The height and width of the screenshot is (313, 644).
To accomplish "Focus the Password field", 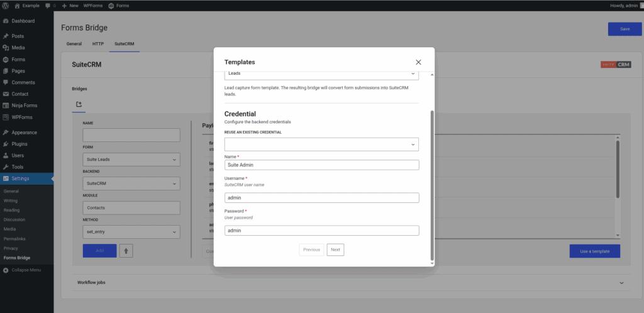I will (x=321, y=231).
